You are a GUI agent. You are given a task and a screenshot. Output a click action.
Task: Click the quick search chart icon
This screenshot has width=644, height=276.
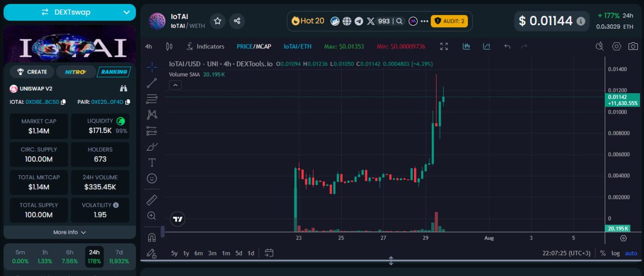[600, 46]
